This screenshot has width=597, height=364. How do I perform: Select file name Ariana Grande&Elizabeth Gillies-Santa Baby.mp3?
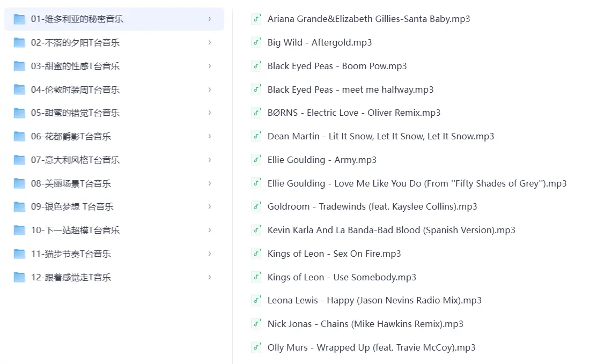click(369, 19)
